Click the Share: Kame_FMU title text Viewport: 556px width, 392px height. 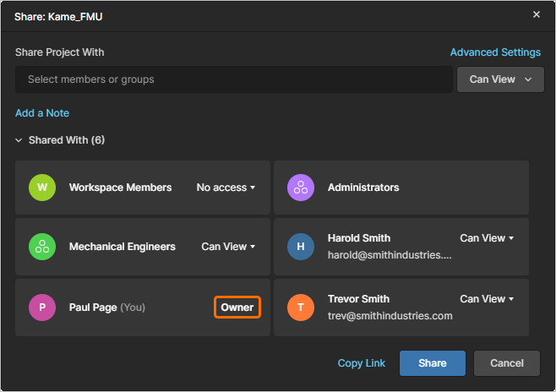[58, 17]
